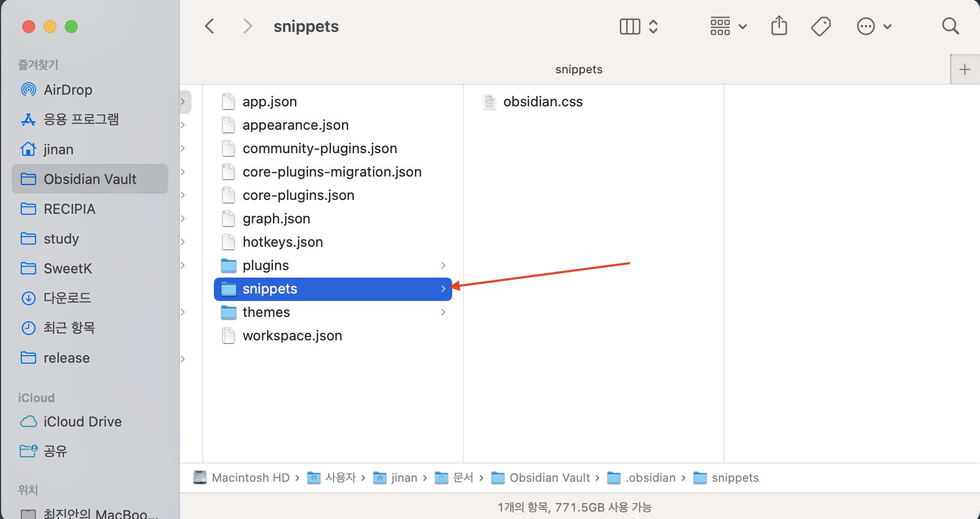Click Macintosh HD in path bar
980x519 pixels.
[242, 478]
